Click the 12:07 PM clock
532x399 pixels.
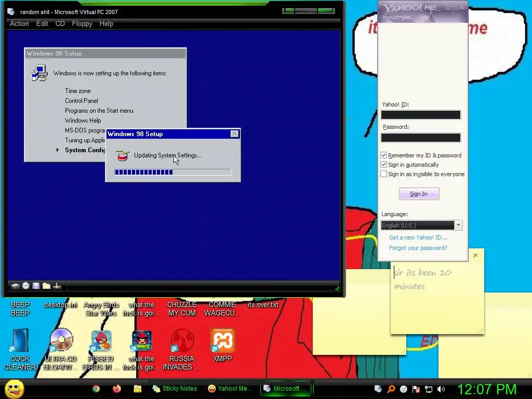coord(487,389)
